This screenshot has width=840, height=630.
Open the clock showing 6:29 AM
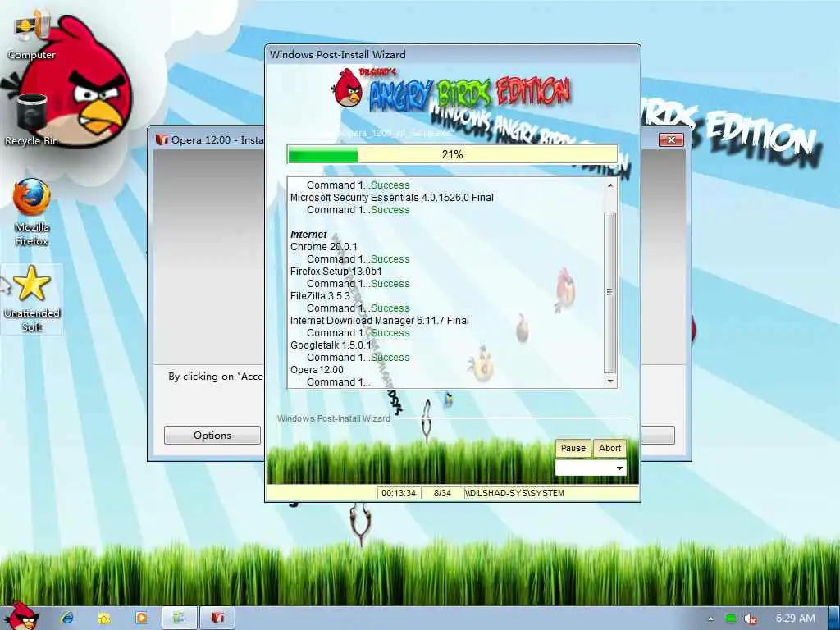[796, 619]
